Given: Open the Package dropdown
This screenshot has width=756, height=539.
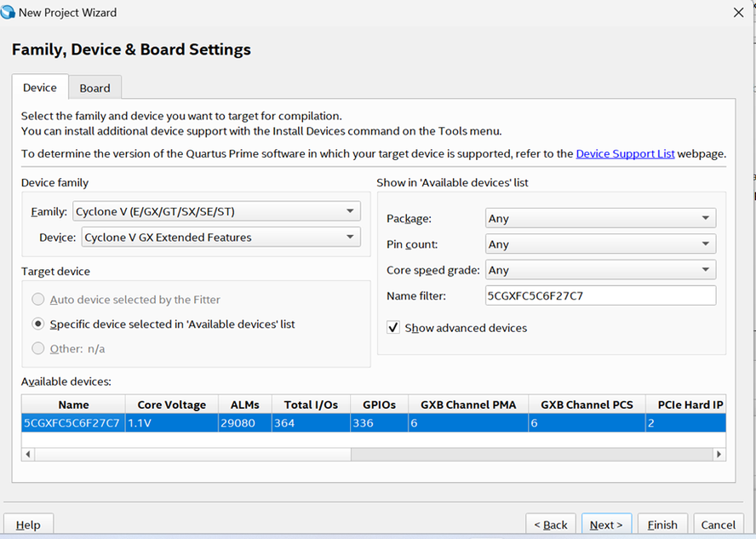Looking at the screenshot, I should 600,219.
